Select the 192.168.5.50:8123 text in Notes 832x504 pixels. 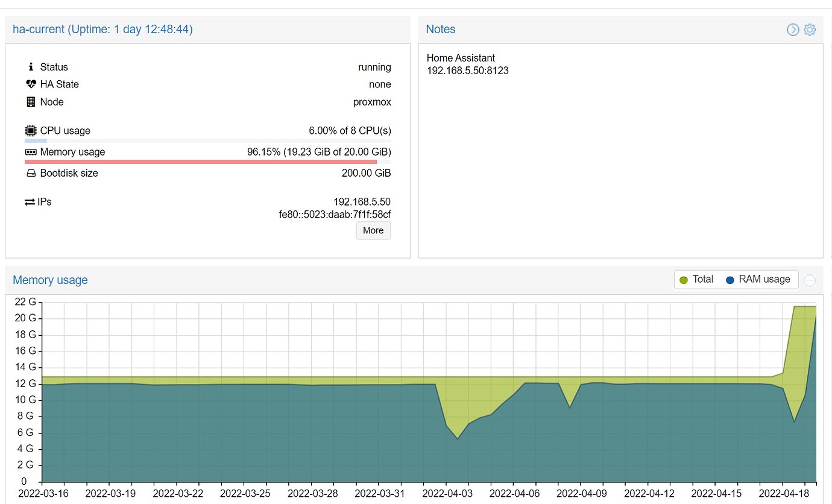point(467,71)
